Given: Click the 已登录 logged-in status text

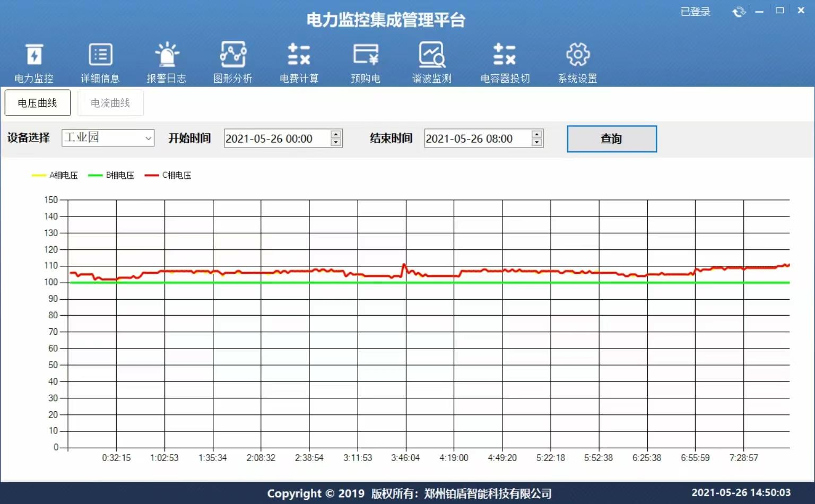Looking at the screenshot, I should [x=695, y=12].
